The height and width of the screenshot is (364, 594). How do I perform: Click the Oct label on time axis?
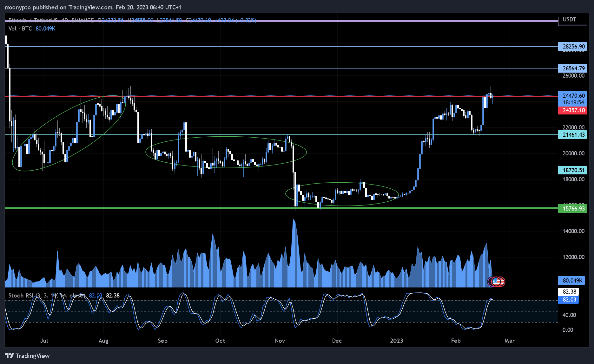[220, 341]
